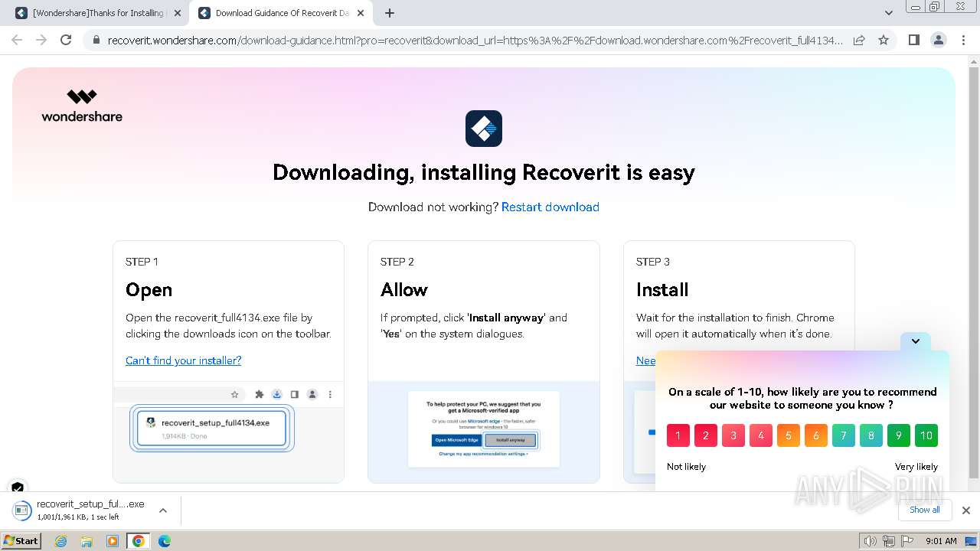Rate 5 on the recommendation scale
Image resolution: width=980 pixels, height=551 pixels.
tap(789, 435)
